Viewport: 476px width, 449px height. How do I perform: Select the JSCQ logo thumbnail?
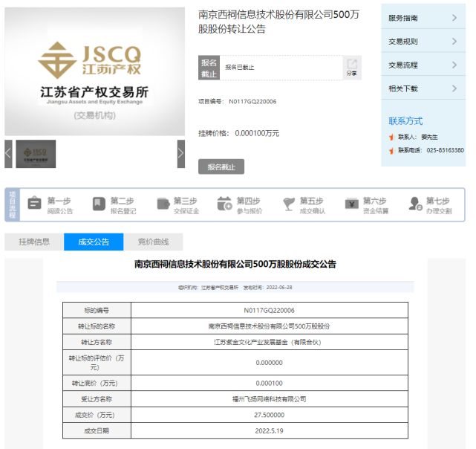click(x=36, y=154)
